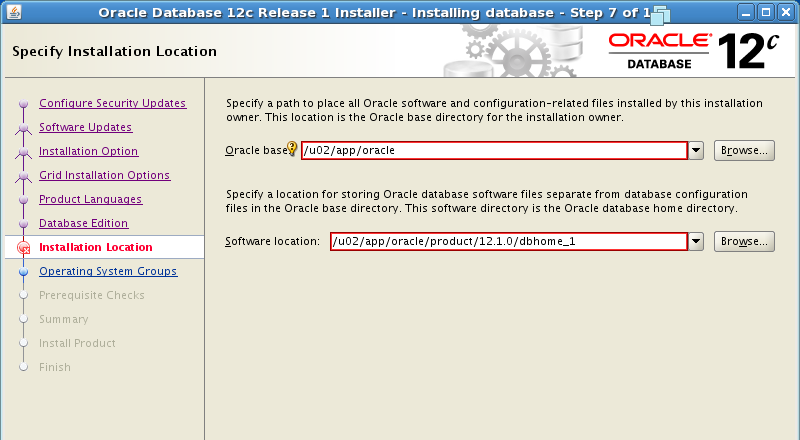Open the Installation Option step
The width and height of the screenshot is (800, 440).
89,151
